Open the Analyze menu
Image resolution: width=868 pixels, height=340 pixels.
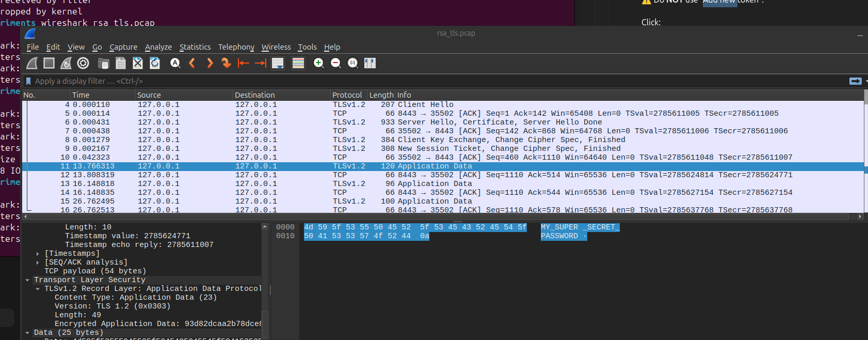coord(158,47)
